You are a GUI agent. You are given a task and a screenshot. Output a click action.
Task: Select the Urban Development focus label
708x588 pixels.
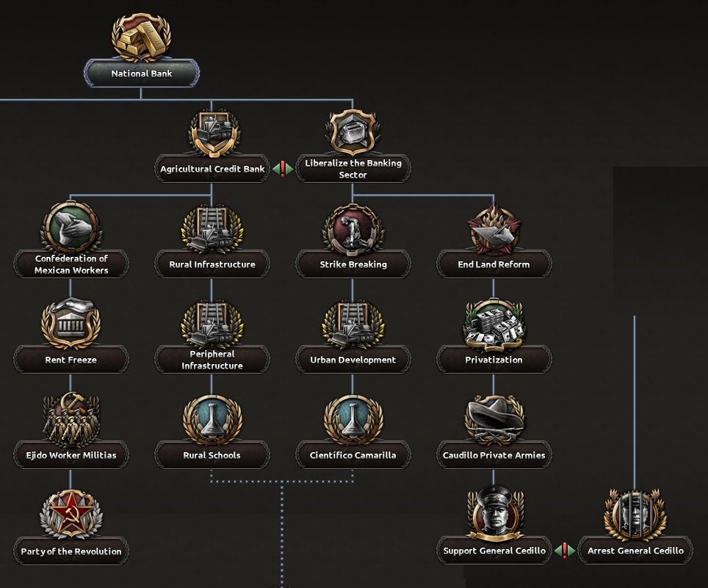[353, 360]
